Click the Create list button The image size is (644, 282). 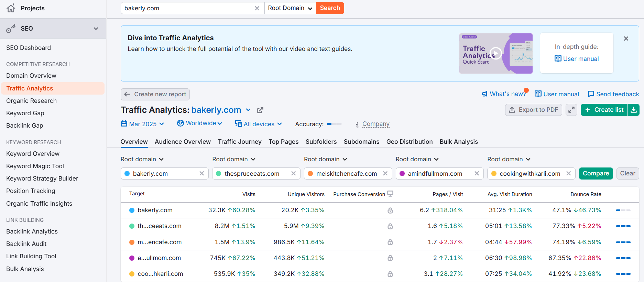(604, 110)
